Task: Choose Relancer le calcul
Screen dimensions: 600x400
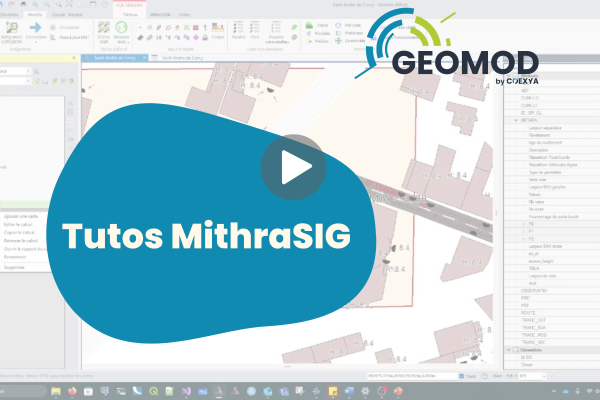Action: coord(21,240)
